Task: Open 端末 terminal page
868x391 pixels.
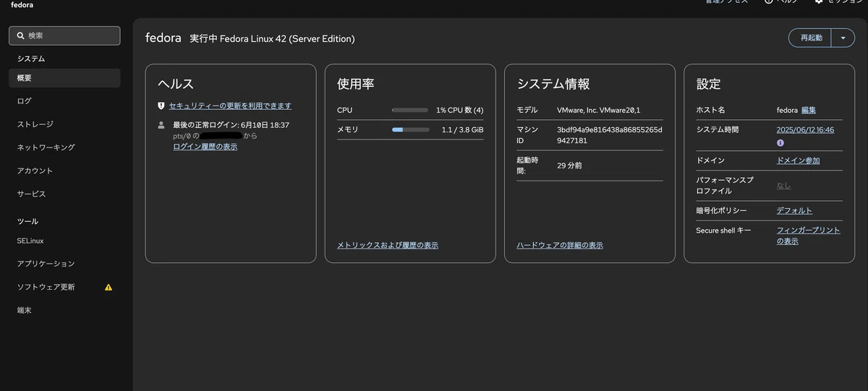Action: 64,310
